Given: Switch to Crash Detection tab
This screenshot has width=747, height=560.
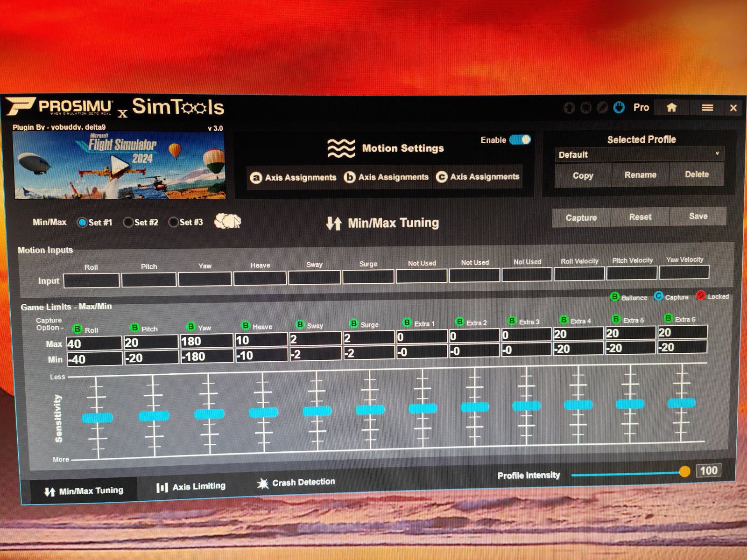Looking at the screenshot, I should 296,483.
